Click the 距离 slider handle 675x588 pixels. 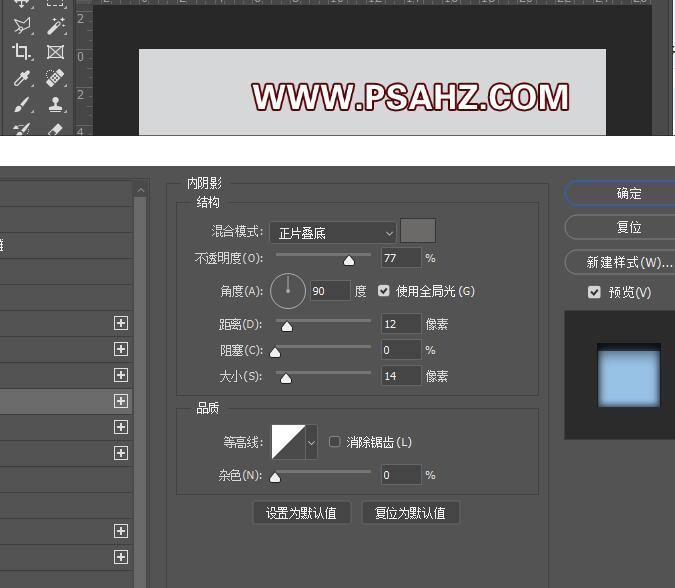(287, 327)
